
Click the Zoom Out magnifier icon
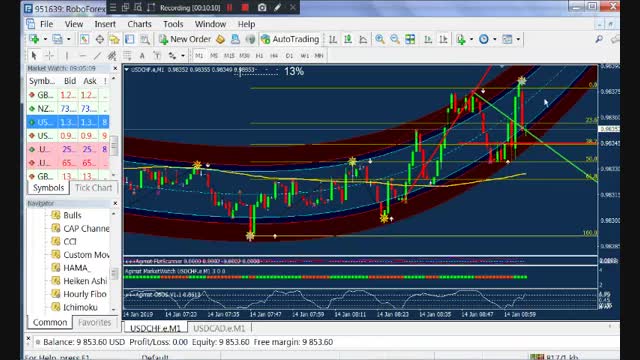tap(395, 39)
